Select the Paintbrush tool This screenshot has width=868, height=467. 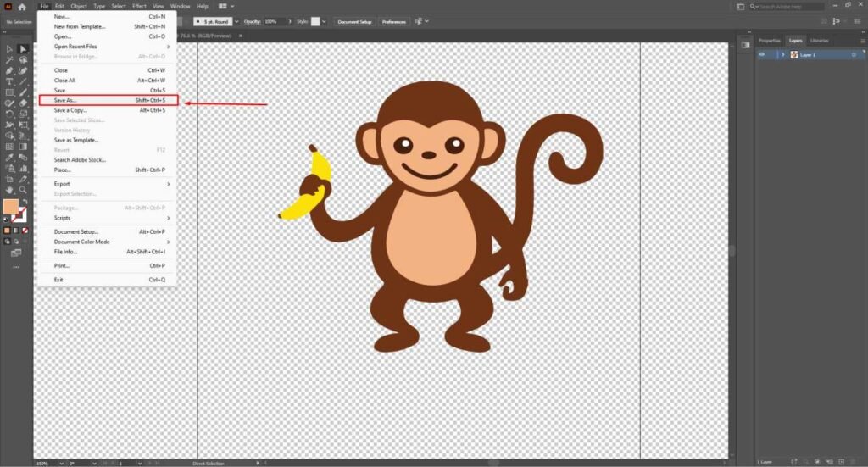pyautogui.click(x=23, y=92)
